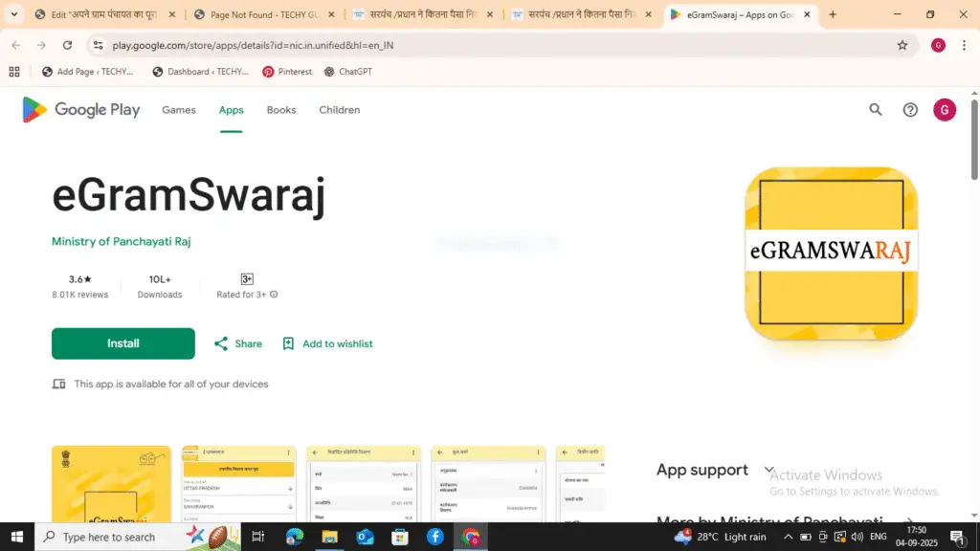Reload the current page

68,45
